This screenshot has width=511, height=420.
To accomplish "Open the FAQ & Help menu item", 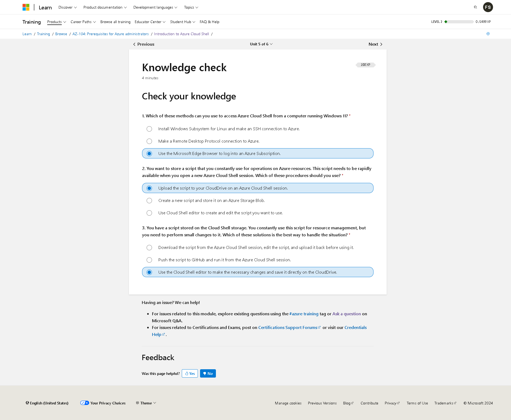I will point(209,22).
